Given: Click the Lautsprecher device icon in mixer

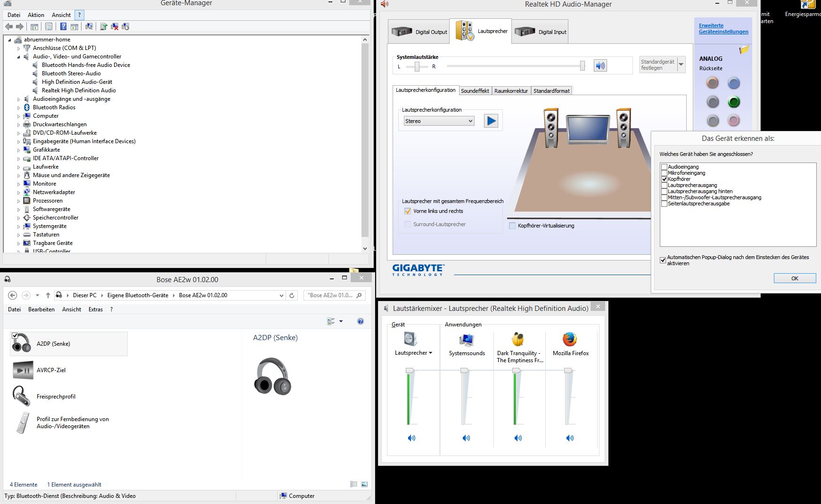Looking at the screenshot, I should [411, 339].
